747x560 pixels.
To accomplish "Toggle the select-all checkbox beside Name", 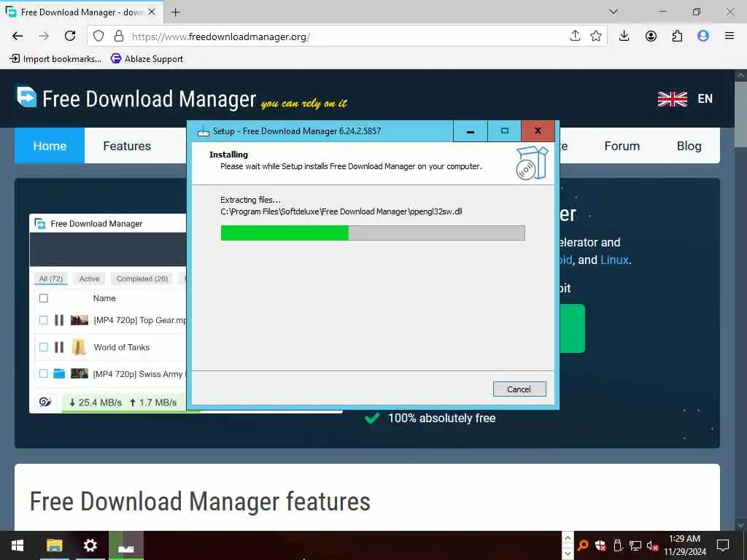I will (x=43, y=298).
